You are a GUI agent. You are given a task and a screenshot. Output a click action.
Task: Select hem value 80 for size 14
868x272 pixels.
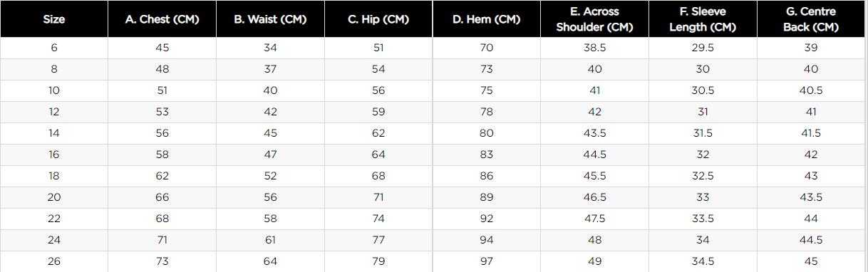tap(487, 133)
